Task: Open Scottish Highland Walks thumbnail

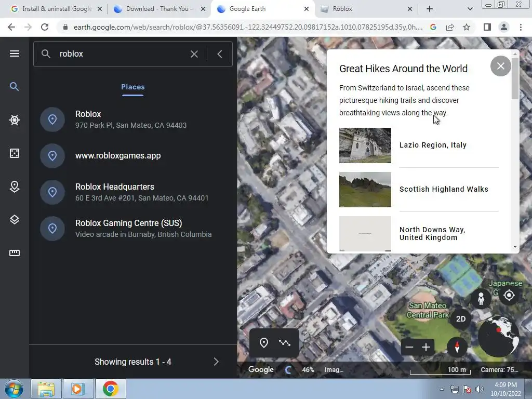Action: 365,190
